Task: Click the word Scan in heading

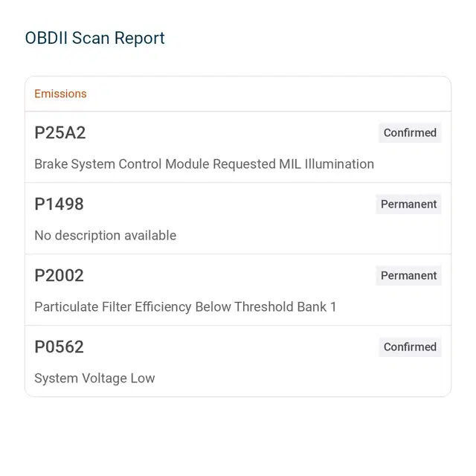Action: tap(91, 38)
